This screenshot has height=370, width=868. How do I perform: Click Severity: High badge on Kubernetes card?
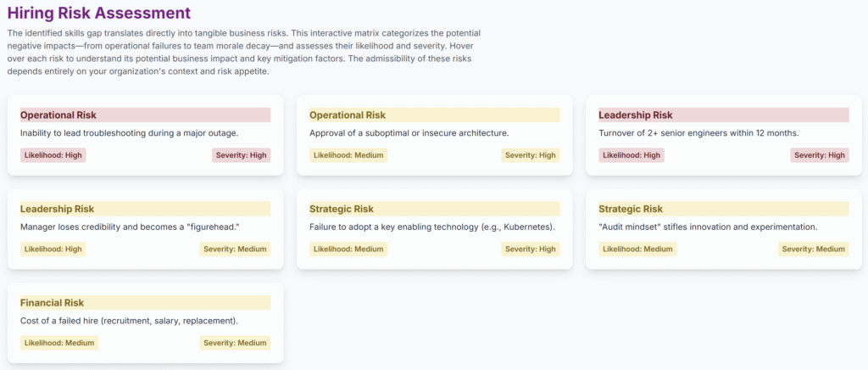click(x=531, y=249)
